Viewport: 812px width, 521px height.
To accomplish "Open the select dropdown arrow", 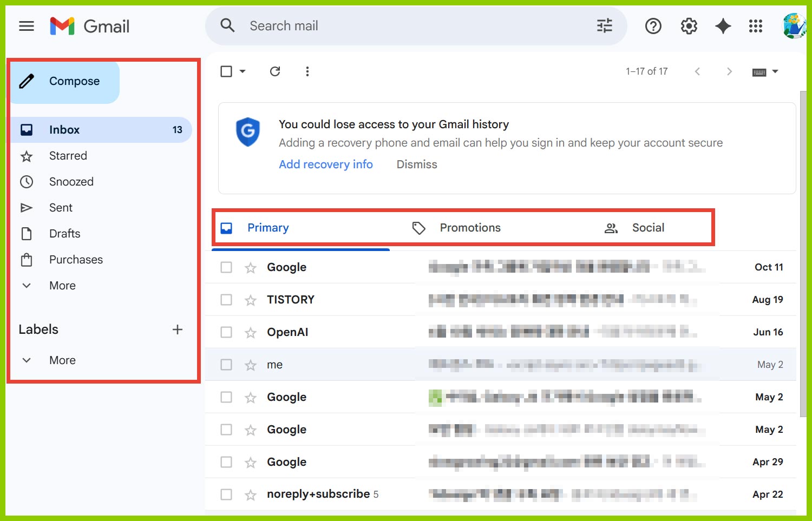I will 243,71.
